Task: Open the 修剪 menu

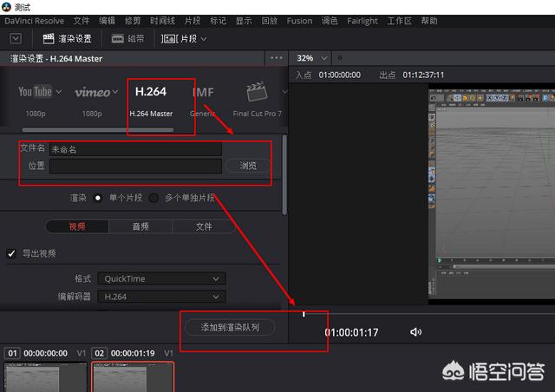Action: pyautogui.click(x=133, y=21)
